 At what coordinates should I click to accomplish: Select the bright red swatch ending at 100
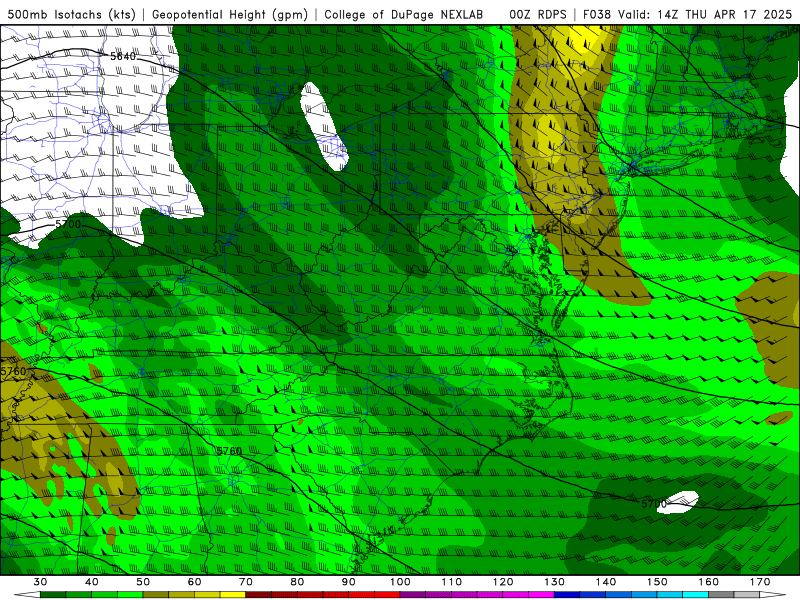pyautogui.click(x=387, y=595)
